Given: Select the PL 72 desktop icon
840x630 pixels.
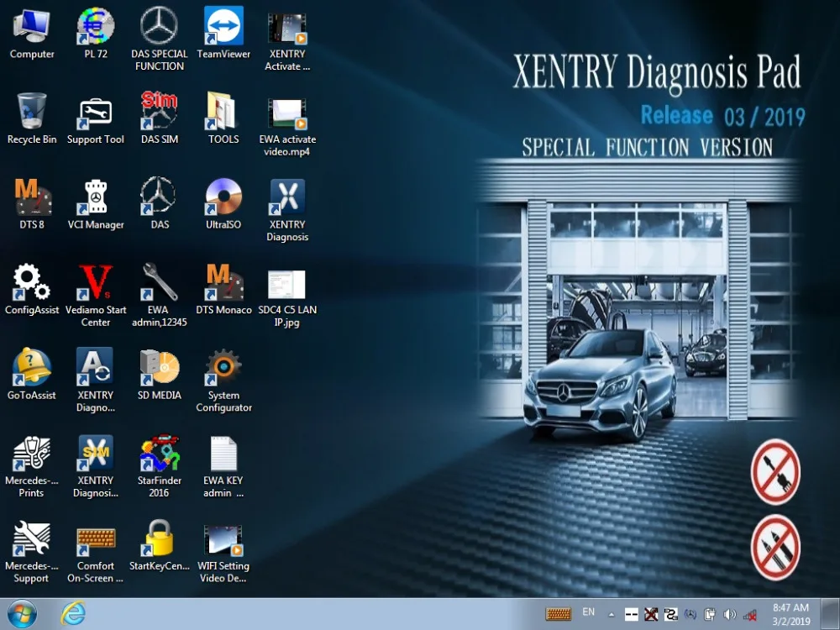Looking at the screenshot, I should (96, 34).
